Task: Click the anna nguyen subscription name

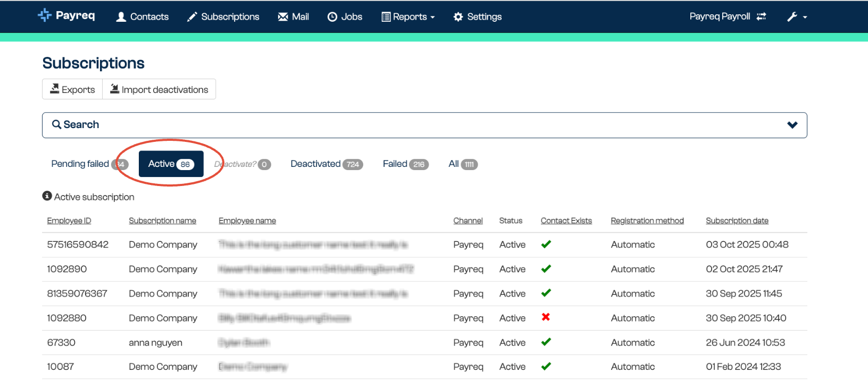Action: [155, 343]
